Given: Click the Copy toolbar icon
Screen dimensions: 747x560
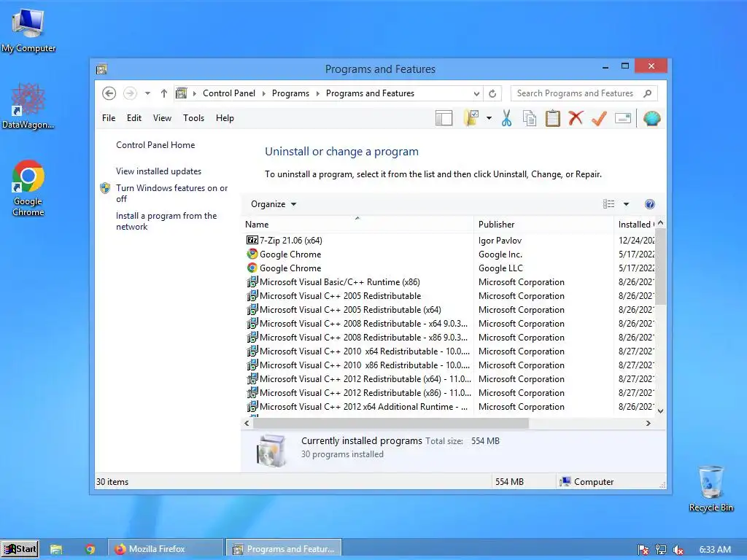Looking at the screenshot, I should point(530,118).
